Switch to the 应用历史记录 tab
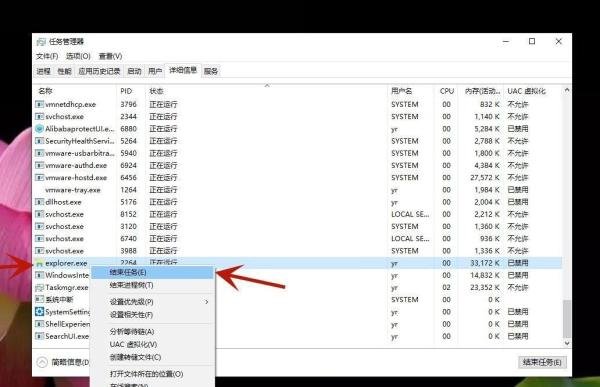This screenshot has height=387, width=600. [99, 71]
